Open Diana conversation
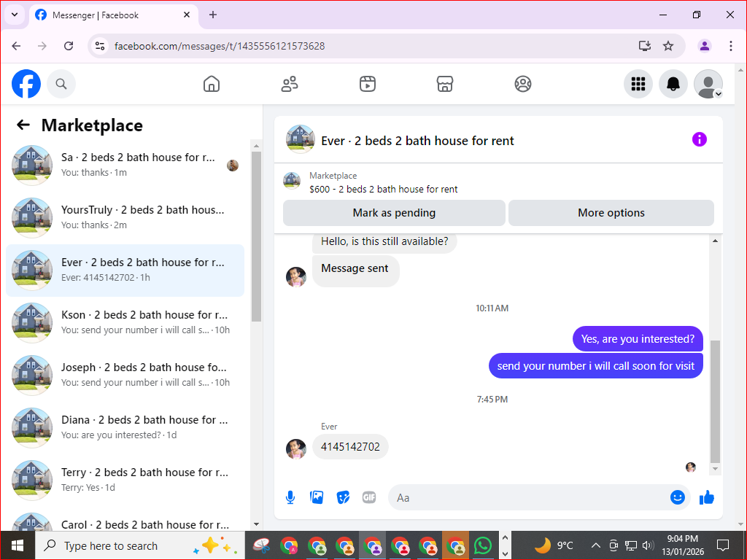The image size is (747, 560). 125,427
